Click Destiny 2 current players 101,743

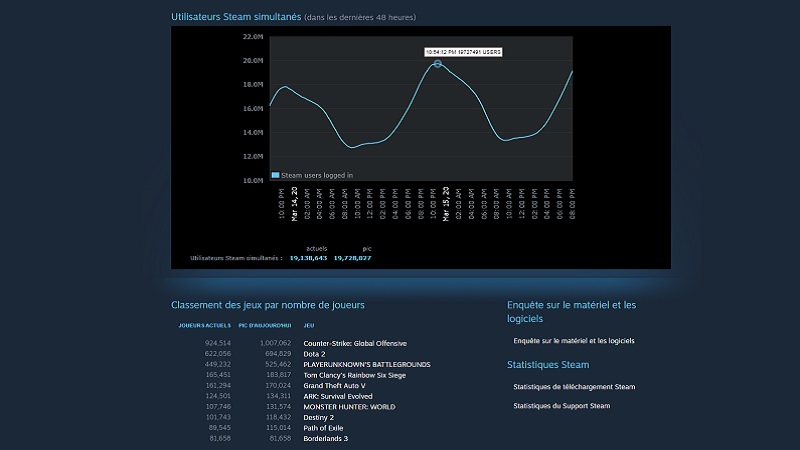(218, 417)
